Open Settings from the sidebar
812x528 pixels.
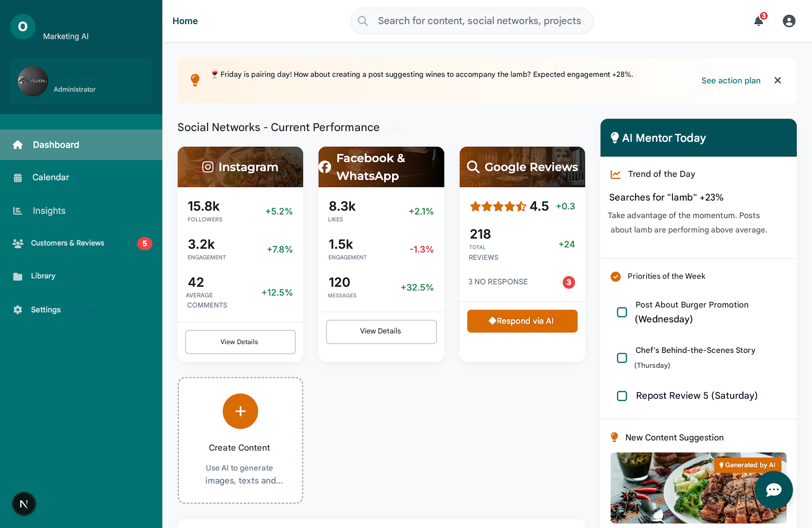[46, 310]
